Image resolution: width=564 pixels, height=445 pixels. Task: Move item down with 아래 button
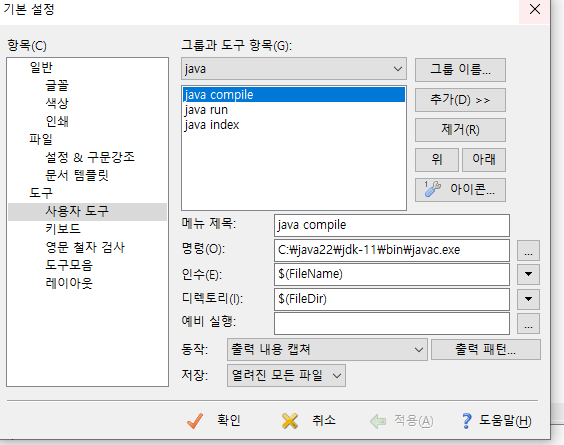point(483,160)
